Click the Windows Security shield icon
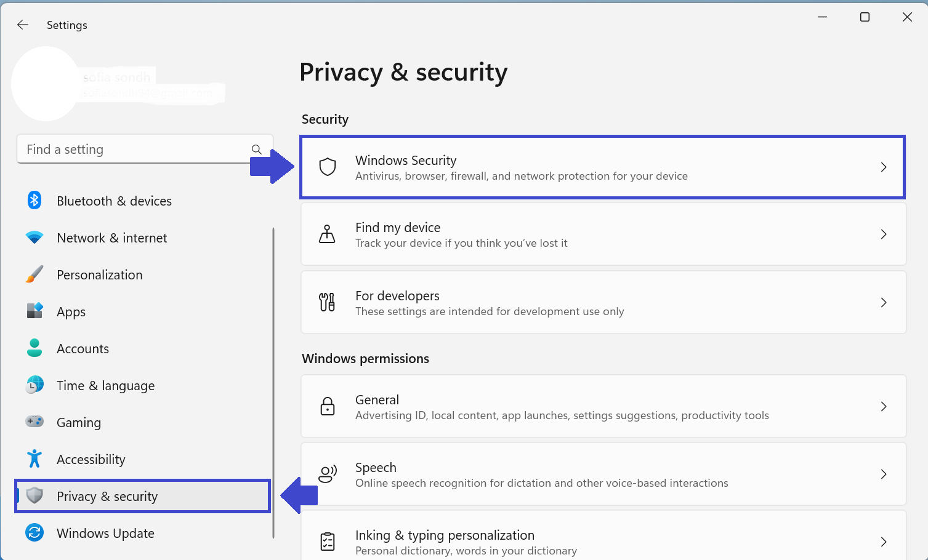The height and width of the screenshot is (560, 928). tap(328, 167)
